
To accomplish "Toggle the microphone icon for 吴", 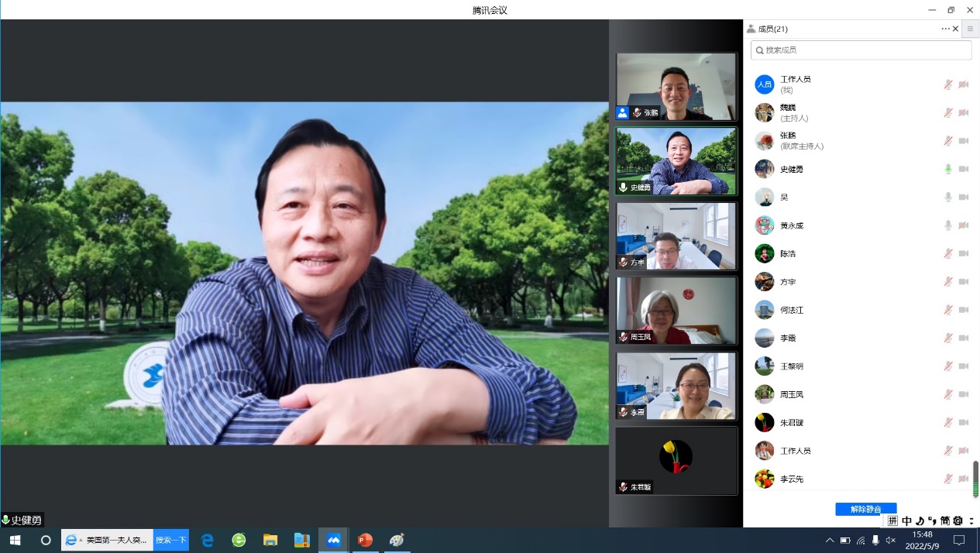I will point(947,197).
